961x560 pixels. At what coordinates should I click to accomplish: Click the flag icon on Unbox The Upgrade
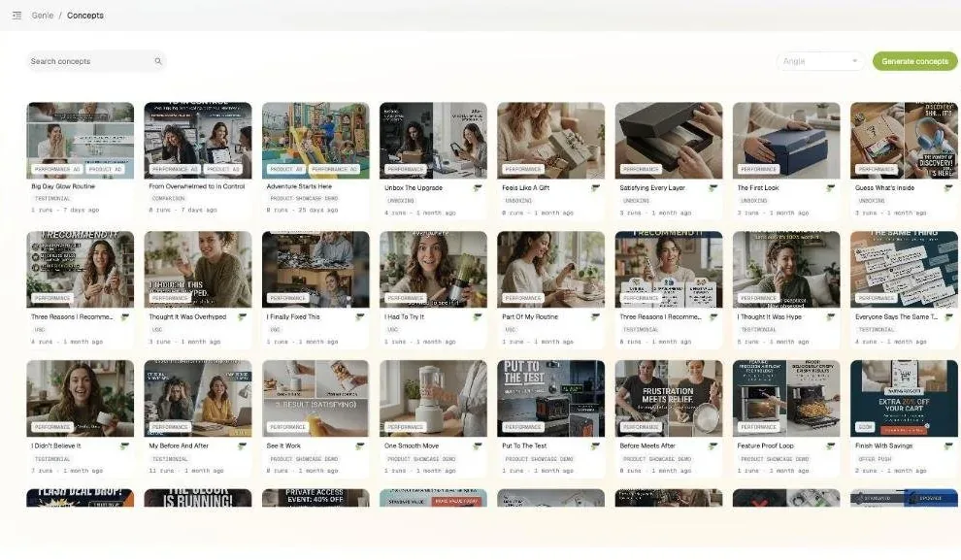[478, 188]
